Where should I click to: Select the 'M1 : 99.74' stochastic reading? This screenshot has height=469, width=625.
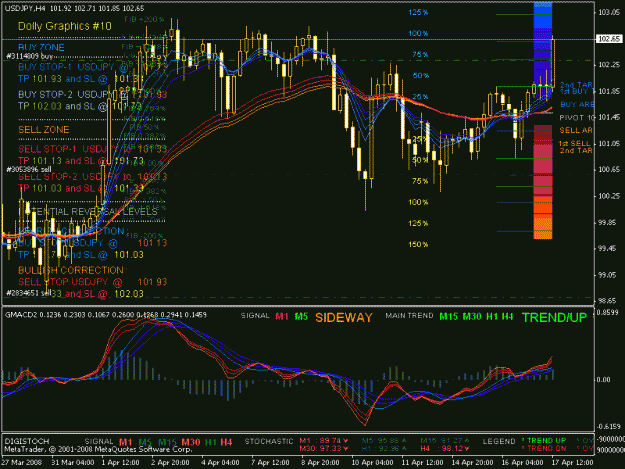(x=324, y=441)
